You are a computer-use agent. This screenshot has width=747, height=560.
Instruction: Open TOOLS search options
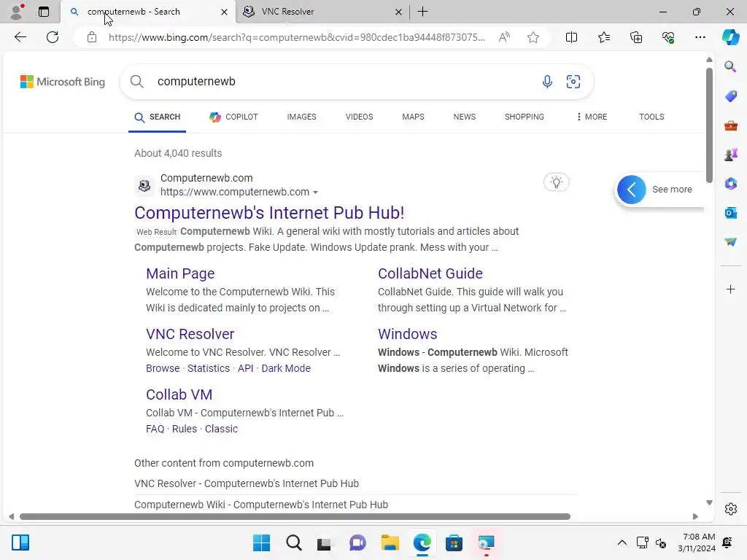[651, 117]
